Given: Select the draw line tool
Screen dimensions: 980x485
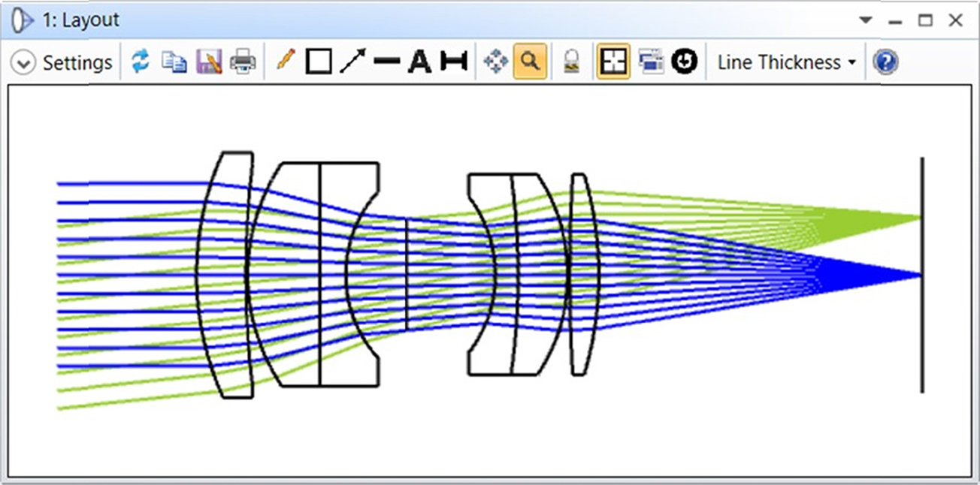Looking at the screenshot, I should point(386,62).
